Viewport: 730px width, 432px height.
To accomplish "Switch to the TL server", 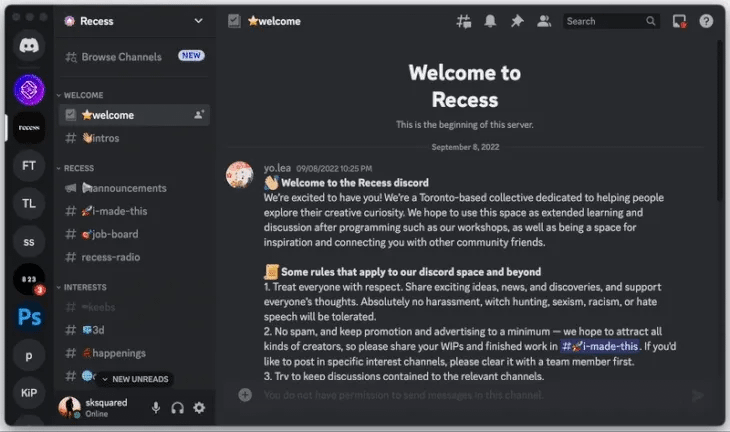I will 29,203.
